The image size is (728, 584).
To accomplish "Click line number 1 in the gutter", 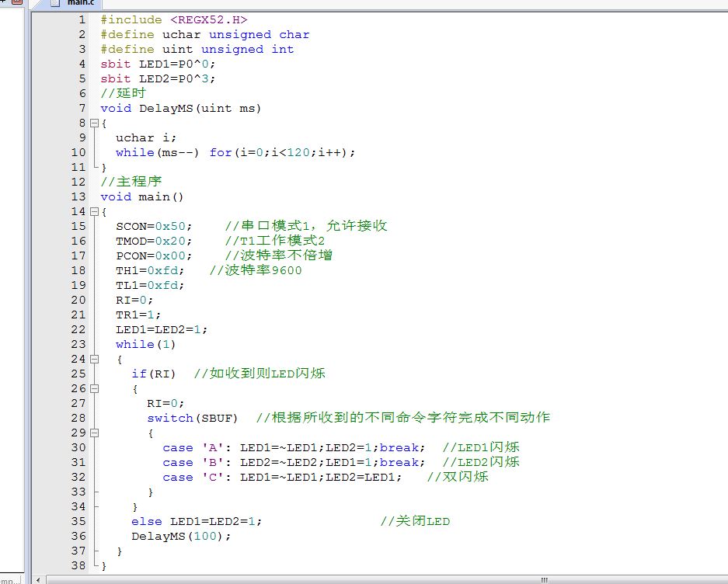I will (82, 19).
